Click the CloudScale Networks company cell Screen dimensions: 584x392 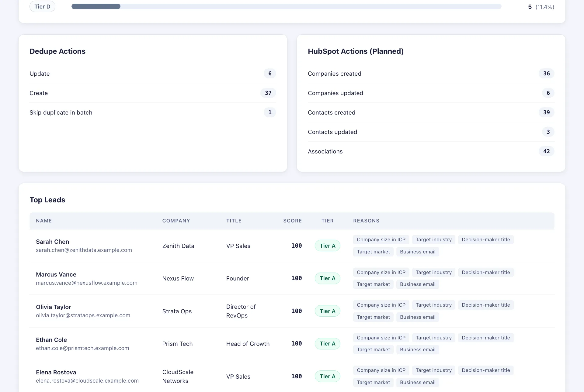(x=178, y=377)
